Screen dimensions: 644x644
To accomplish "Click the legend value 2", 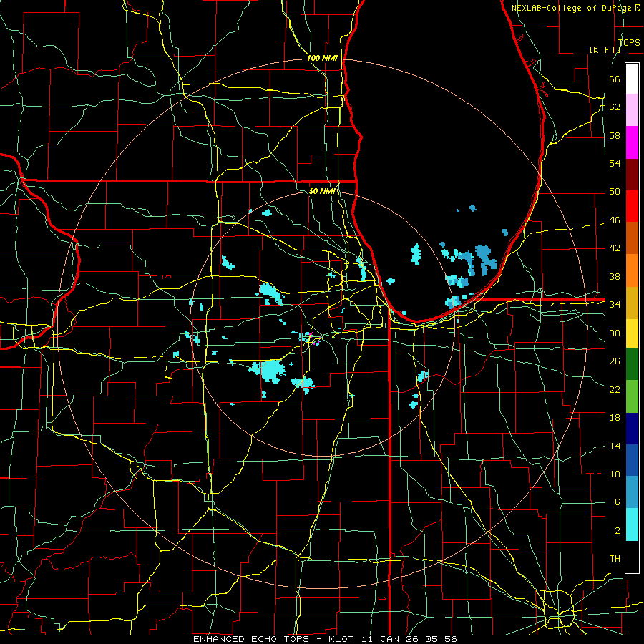I will pyautogui.click(x=618, y=531).
